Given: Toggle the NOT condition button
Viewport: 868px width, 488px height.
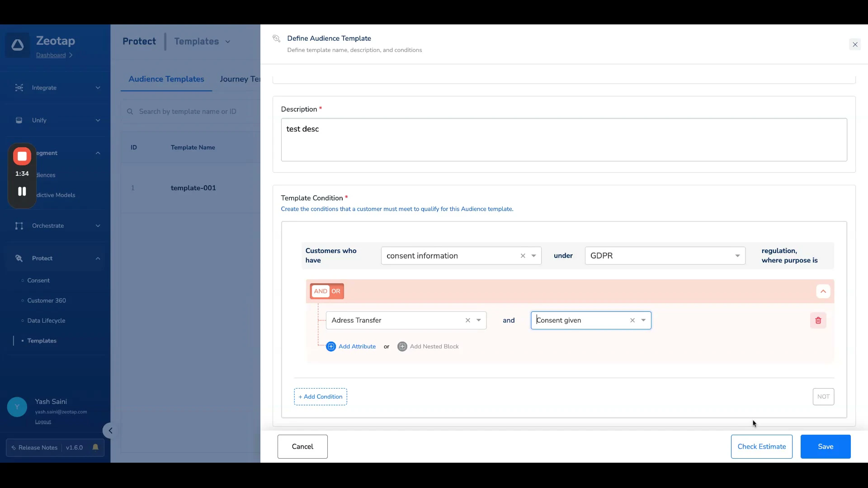Looking at the screenshot, I should click(823, 397).
